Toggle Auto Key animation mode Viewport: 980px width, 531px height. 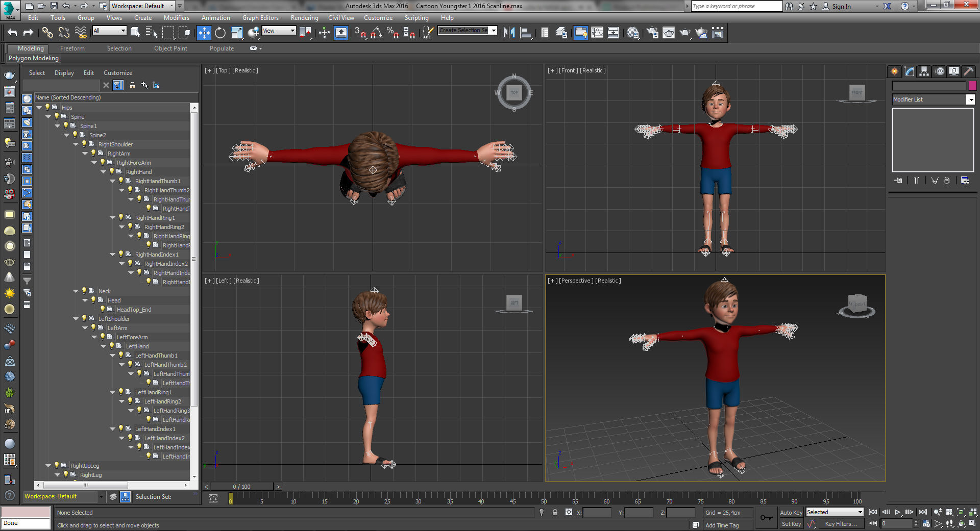coord(791,513)
